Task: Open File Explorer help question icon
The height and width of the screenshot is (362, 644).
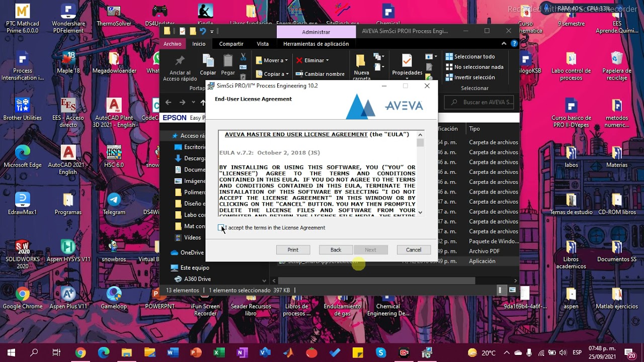Action: tap(514, 44)
